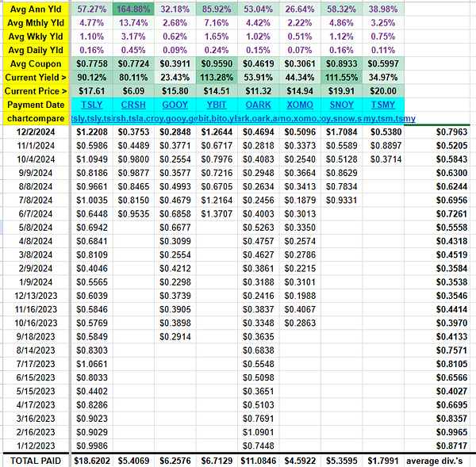
Task: Select the 9/9/2024 date cell
Action: point(36,173)
